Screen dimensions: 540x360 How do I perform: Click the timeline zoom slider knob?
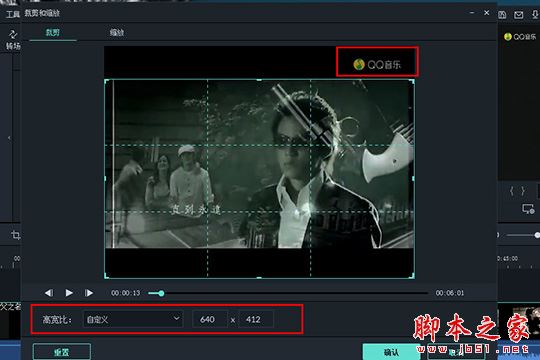pos(537,235)
